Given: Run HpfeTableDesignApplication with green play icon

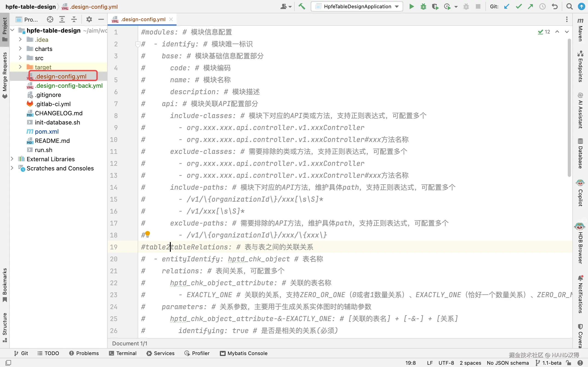Looking at the screenshot, I should pyautogui.click(x=411, y=7).
